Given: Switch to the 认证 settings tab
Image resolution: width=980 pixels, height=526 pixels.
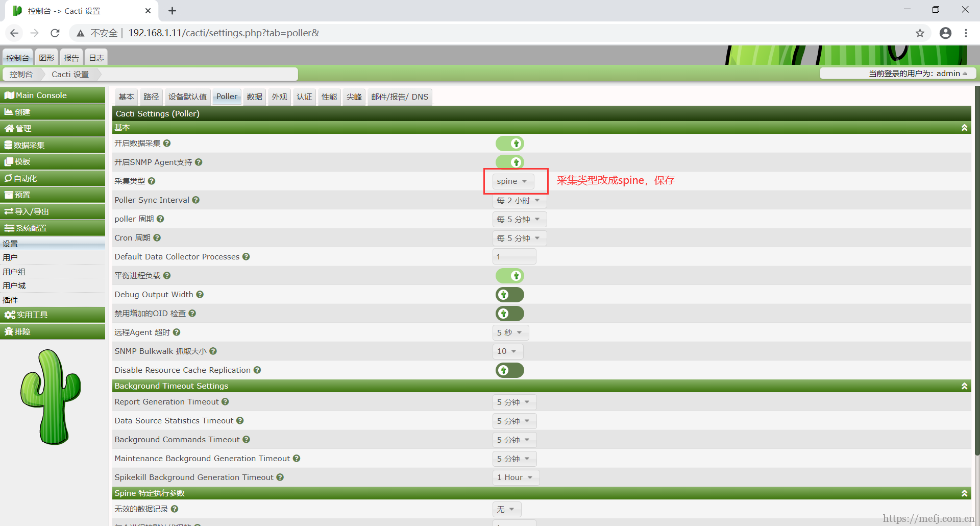Looking at the screenshot, I should pos(304,97).
